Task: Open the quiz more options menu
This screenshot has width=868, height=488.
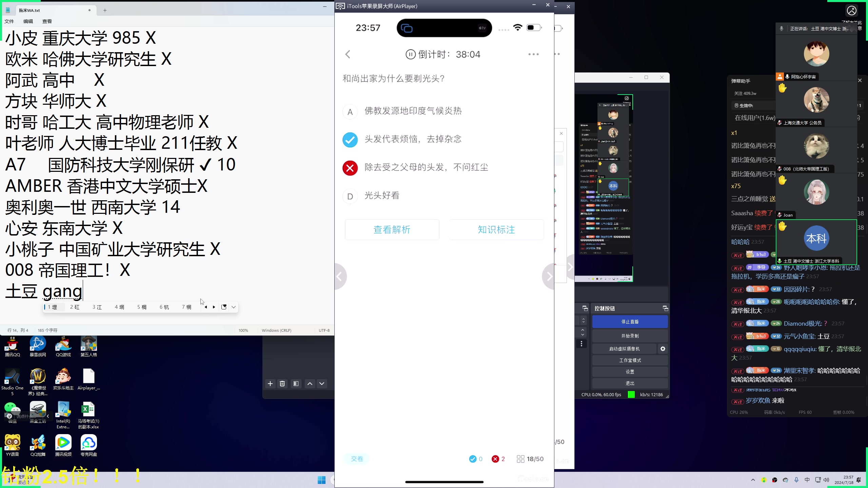Action: tap(533, 54)
